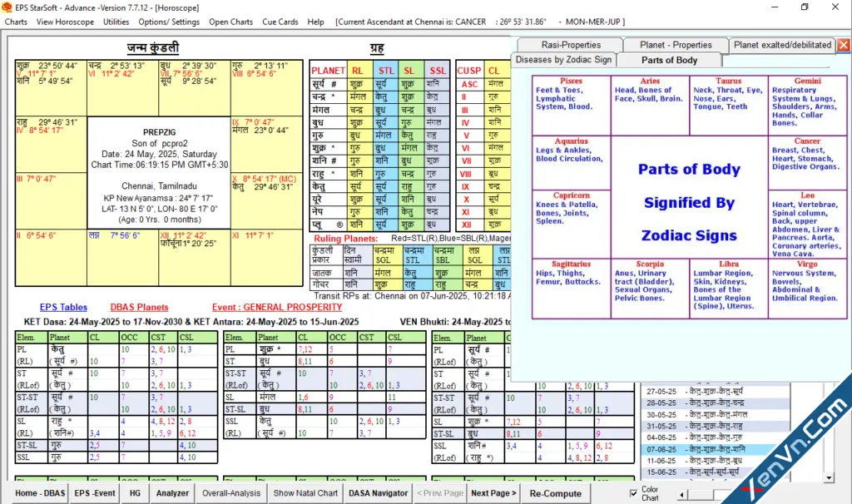Open the EPS Tables link
The height and width of the screenshot is (504, 852).
pos(63,308)
